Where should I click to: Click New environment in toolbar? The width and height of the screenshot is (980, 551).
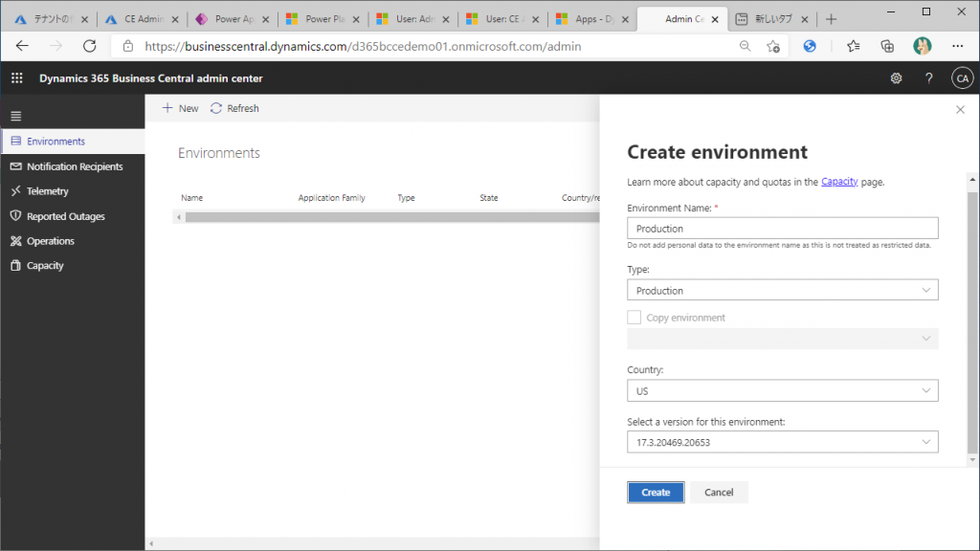[x=180, y=108]
